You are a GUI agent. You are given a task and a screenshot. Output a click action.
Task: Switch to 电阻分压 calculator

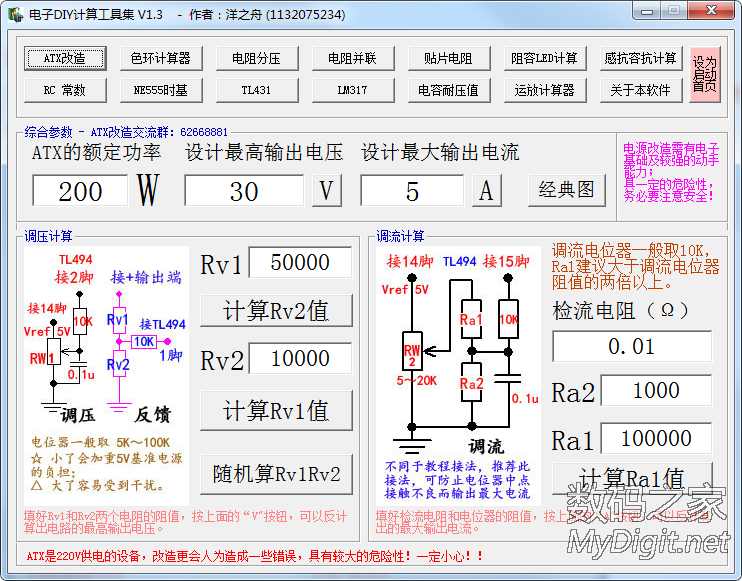point(257,58)
